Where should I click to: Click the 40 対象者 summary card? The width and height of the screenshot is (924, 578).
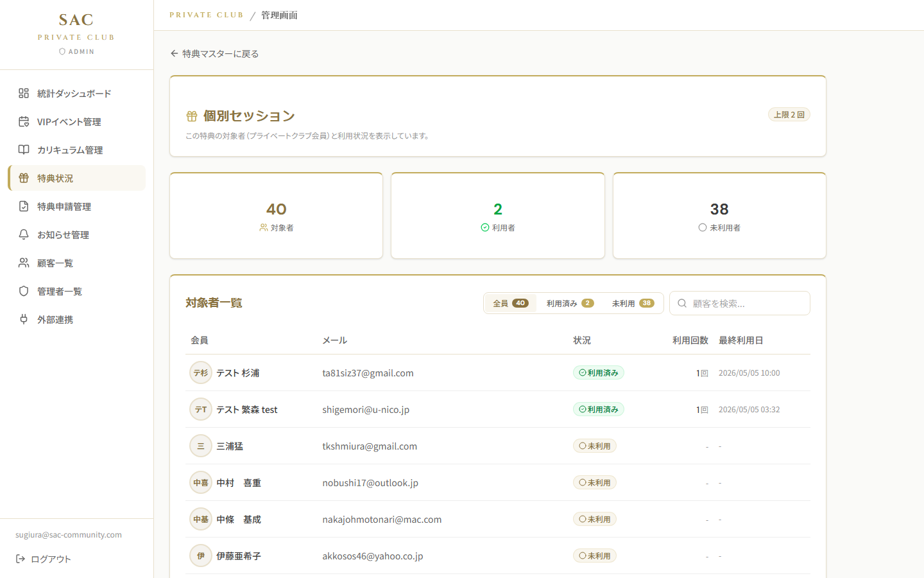(276, 215)
